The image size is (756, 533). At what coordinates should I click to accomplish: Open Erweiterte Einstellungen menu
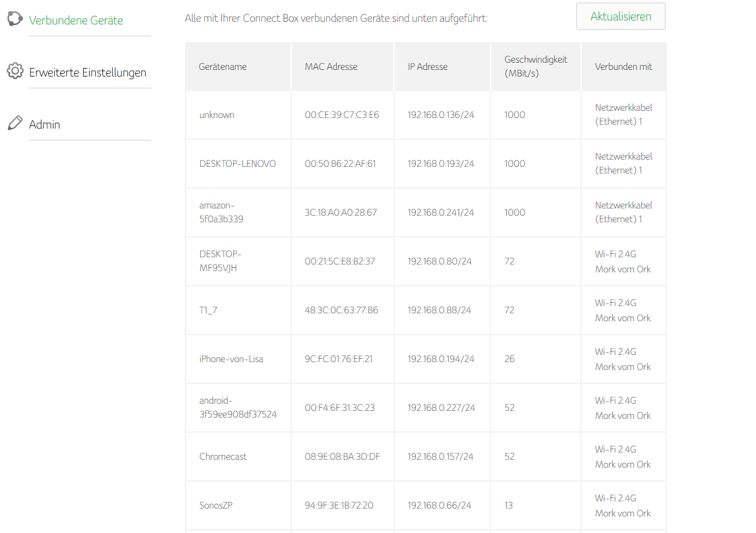point(88,73)
